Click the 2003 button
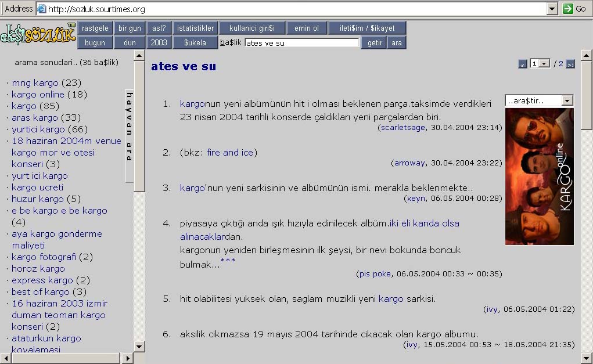Image resolution: width=593 pixels, height=364 pixels. click(159, 43)
